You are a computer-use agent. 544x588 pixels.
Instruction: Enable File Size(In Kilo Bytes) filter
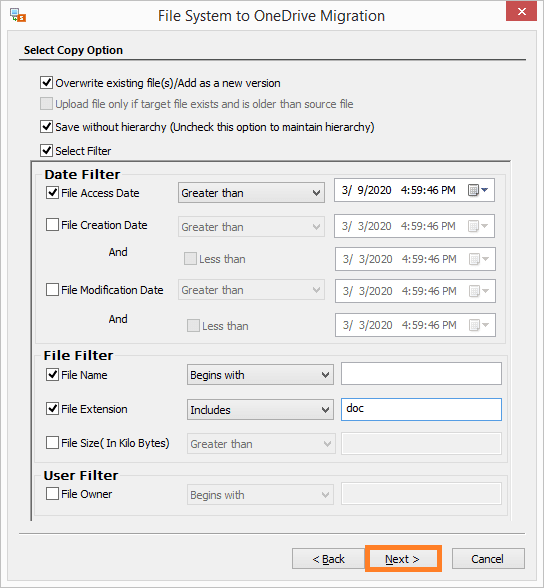[52, 443]
